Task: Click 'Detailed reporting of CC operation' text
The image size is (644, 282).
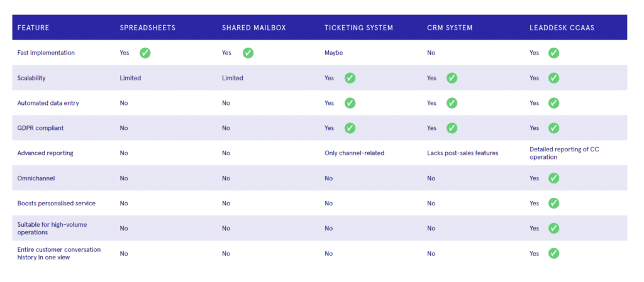Action: tap(564, 153)
